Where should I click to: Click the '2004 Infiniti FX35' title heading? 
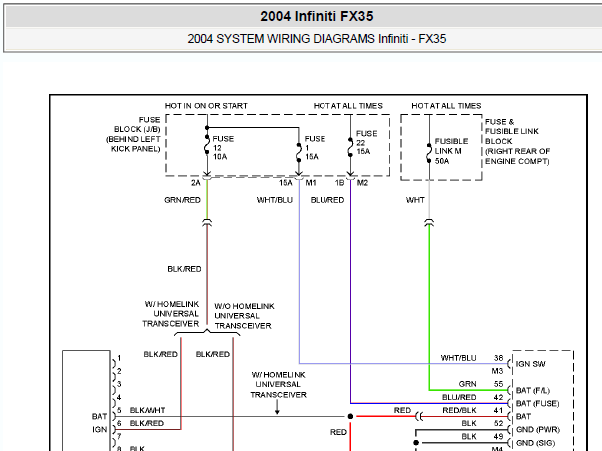[x=316, y=16]
